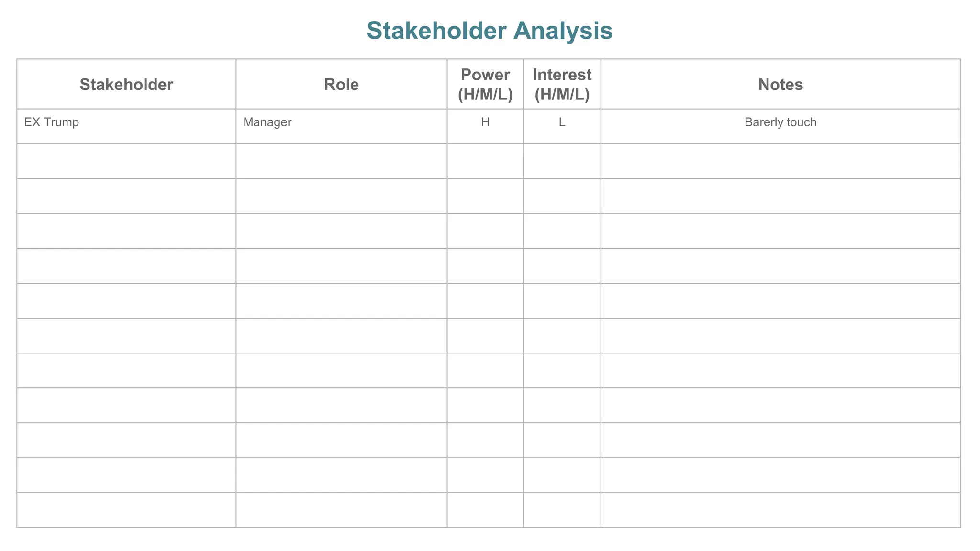Click the Stakeholder Analysis title
The width and height of the screenshot is (980, 551).
click(x=490, y=31)
